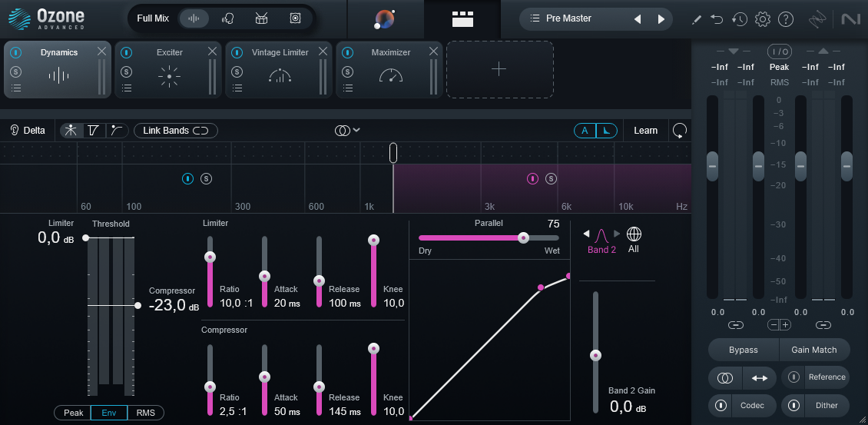
Task: Open the Maximizer module preset list icon
Action: (348, 88)
